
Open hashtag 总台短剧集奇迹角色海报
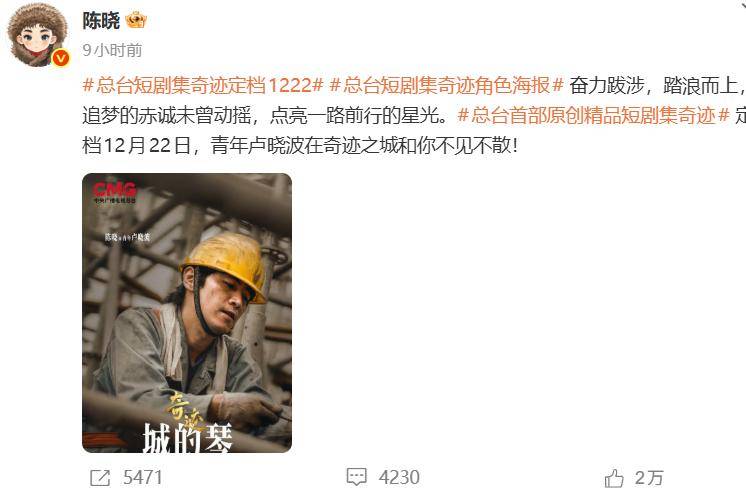tap(447, 85)
